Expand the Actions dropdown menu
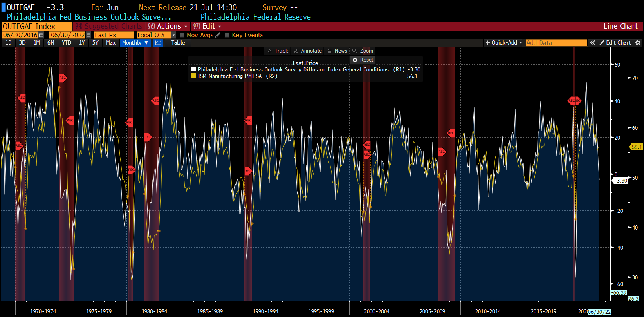The height and width of the screenshot is (317, 644). (168, 26)
